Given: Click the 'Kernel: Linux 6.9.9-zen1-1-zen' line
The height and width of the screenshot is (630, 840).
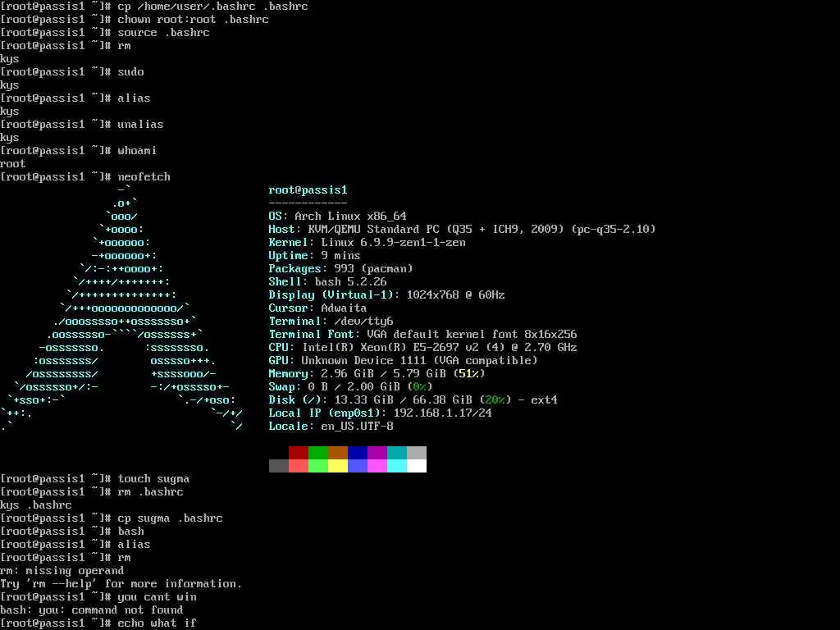Looking at the screenshot, I should (x=367, y=243).
